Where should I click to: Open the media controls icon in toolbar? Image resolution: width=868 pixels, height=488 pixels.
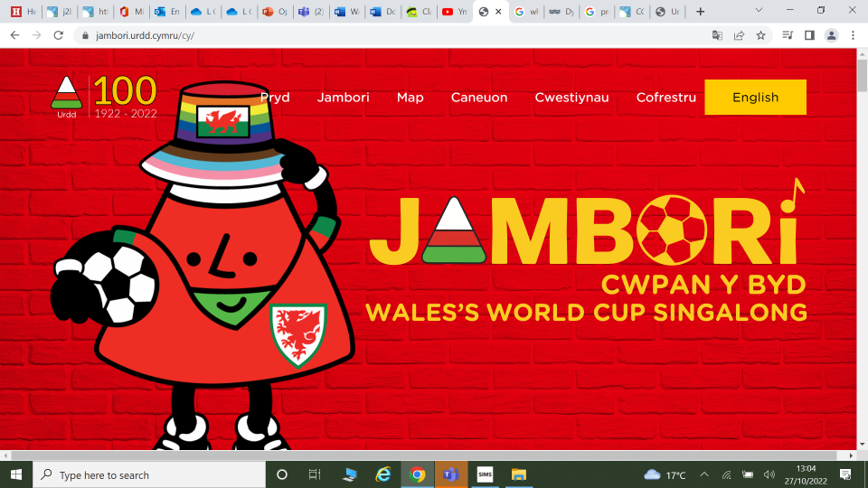(x=788, y=35)
